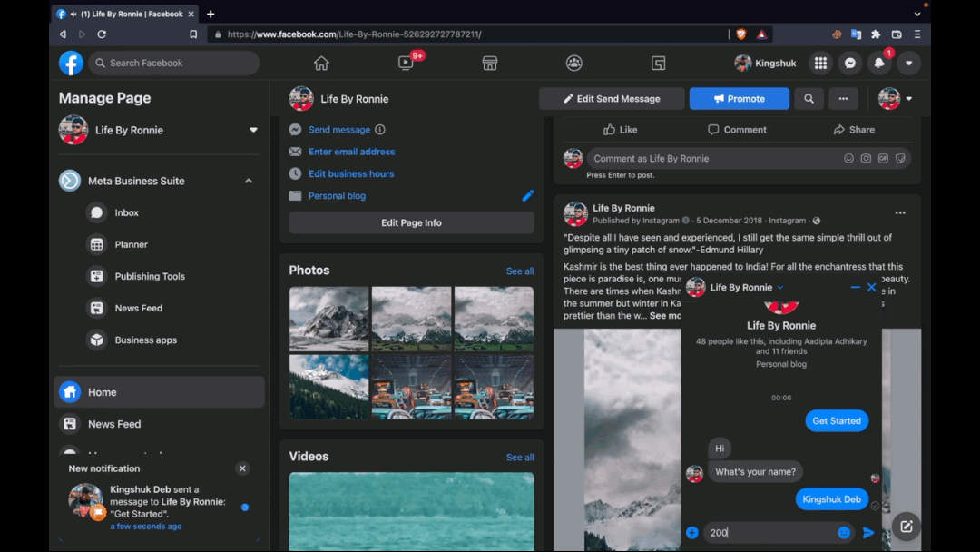Viewport: 980px width, 552px height.
Task: Open the pine forest mountain photo thumbnail
Action: click(x=328, y=387)
